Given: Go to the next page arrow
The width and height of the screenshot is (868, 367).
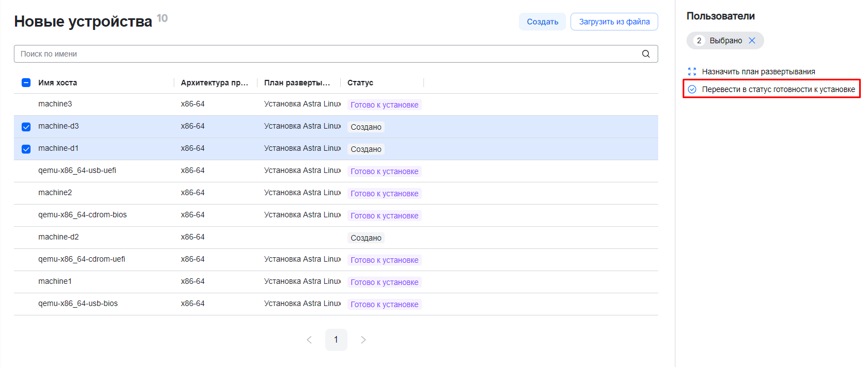Looking at the screenshot, I should pyautogui.click(x=364, y=340).
